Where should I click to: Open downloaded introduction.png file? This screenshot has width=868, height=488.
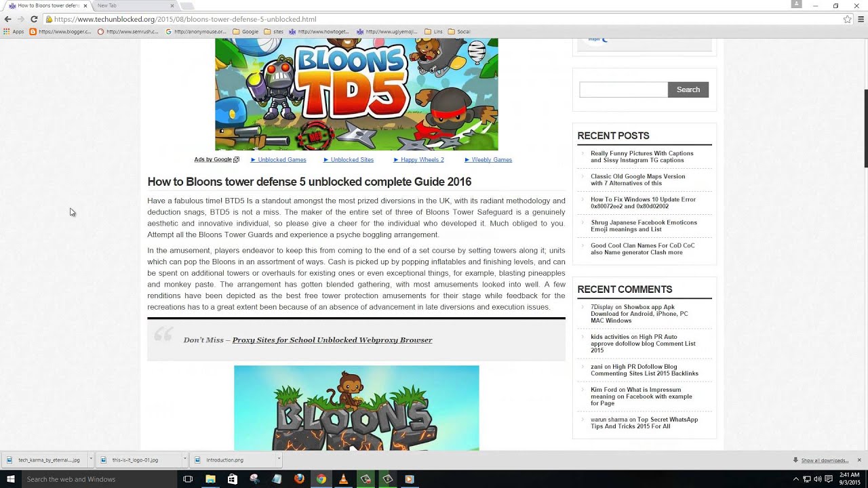(x=232, y=460)
